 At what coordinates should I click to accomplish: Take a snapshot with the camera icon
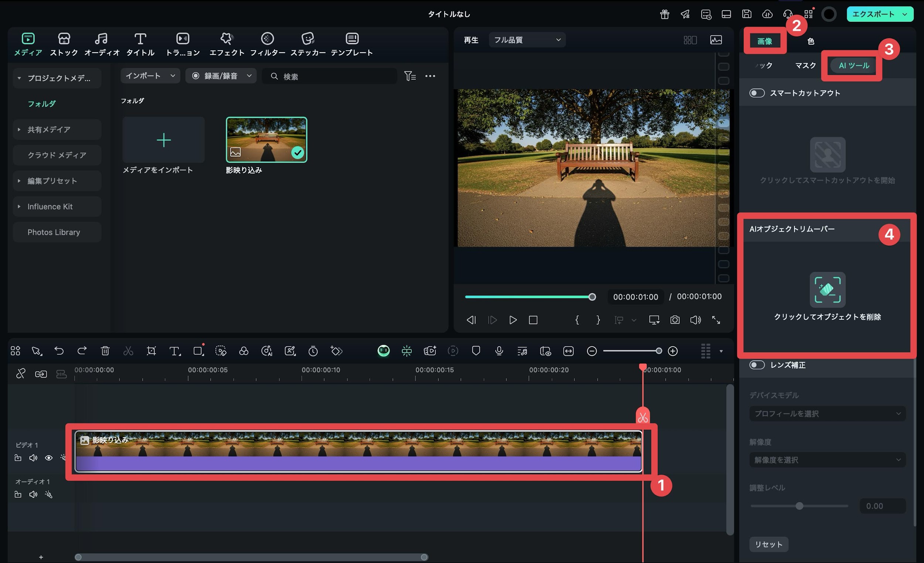pyautogui.click(x=675, y=320)
